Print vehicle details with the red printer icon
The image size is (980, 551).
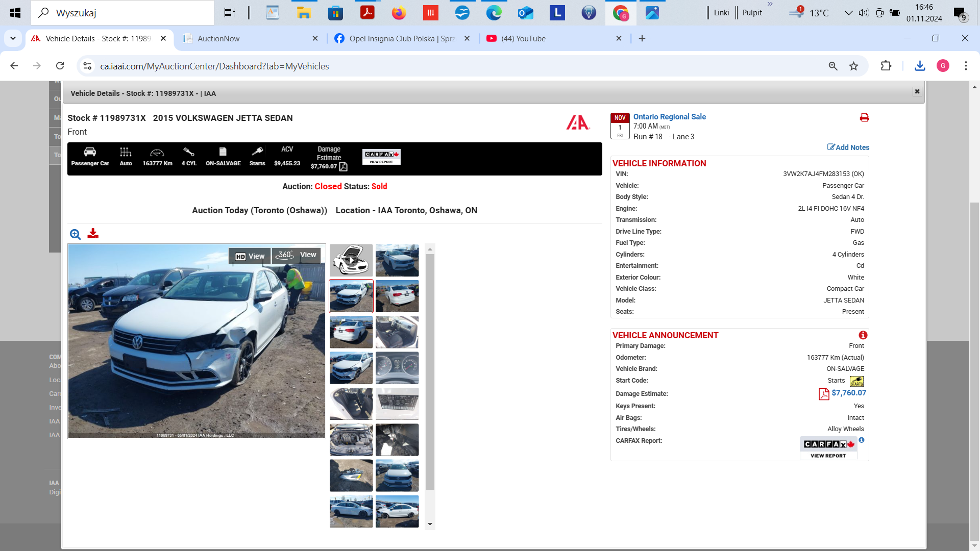pyautogui.click(x=864, y=117)
